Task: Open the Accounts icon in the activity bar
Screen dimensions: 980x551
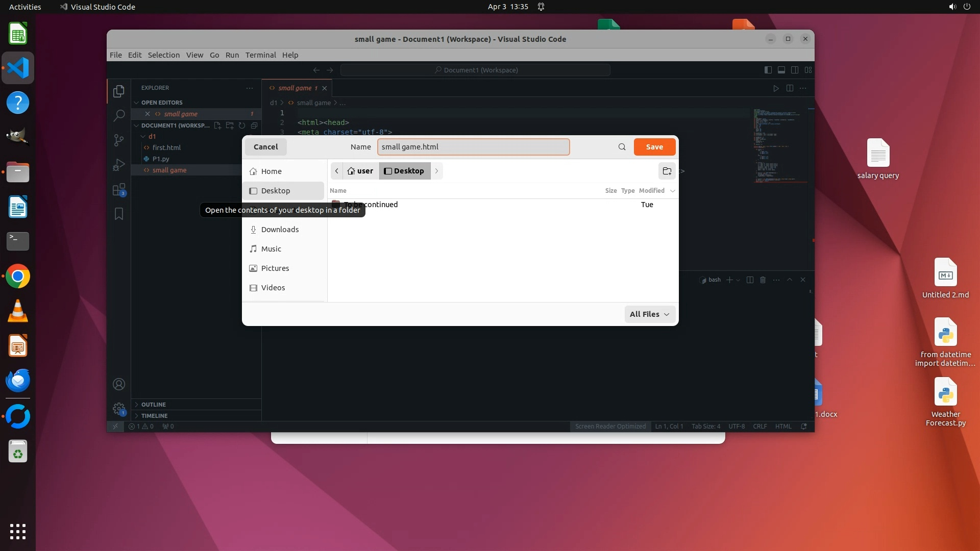Action: (x=119, y=384)
